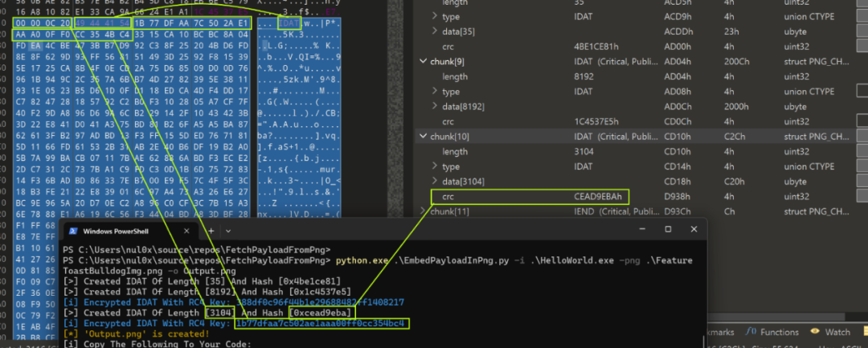The width and height of the screenshot is (868, 348).
Task: Collapse the chunk[10] tree node
Action: [424, 136]
